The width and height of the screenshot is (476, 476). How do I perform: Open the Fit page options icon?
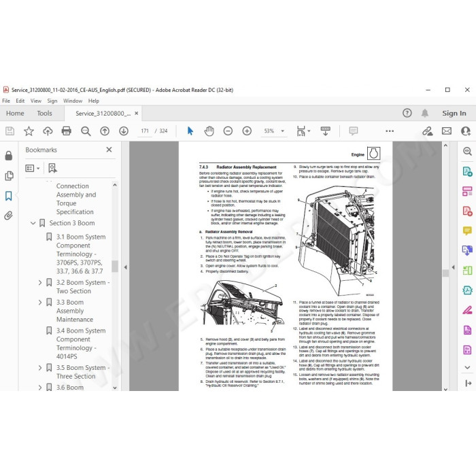coord(301,131)
